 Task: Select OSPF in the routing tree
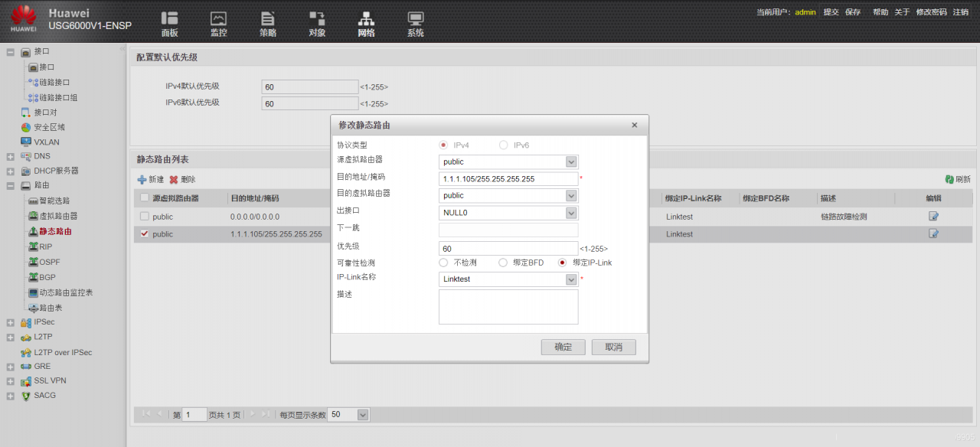pyautogui.click(x=49, y=262)
